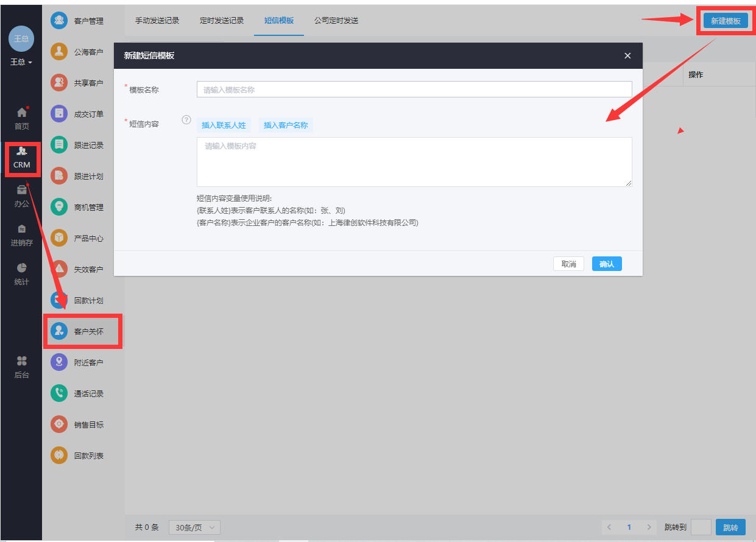Click the 取消 button
The image size is (756, 542).
[568, 264]
